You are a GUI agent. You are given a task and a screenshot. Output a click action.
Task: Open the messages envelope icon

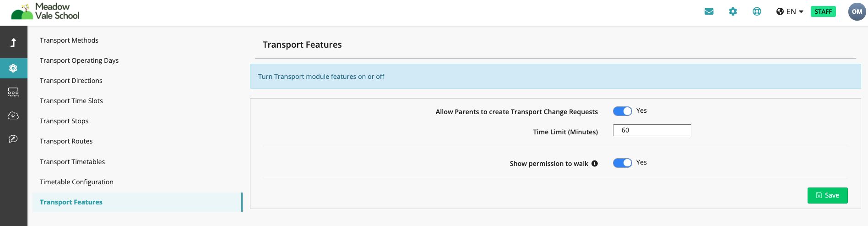(x=709, y=11)
